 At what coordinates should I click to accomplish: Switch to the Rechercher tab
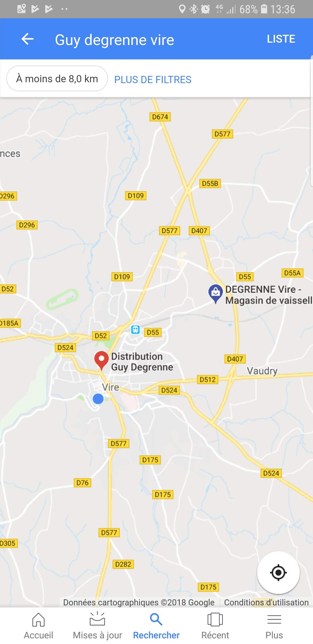click(x=156, y=626)
